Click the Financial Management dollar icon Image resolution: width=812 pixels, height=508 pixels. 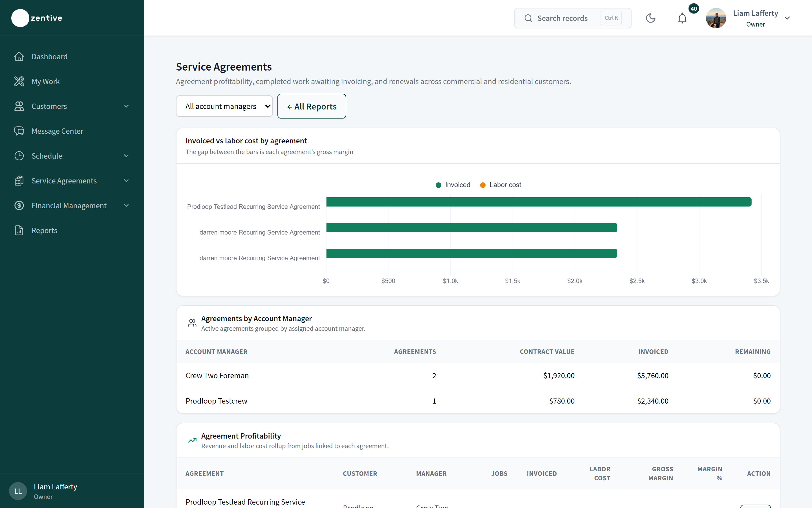[x=19, y=206]
